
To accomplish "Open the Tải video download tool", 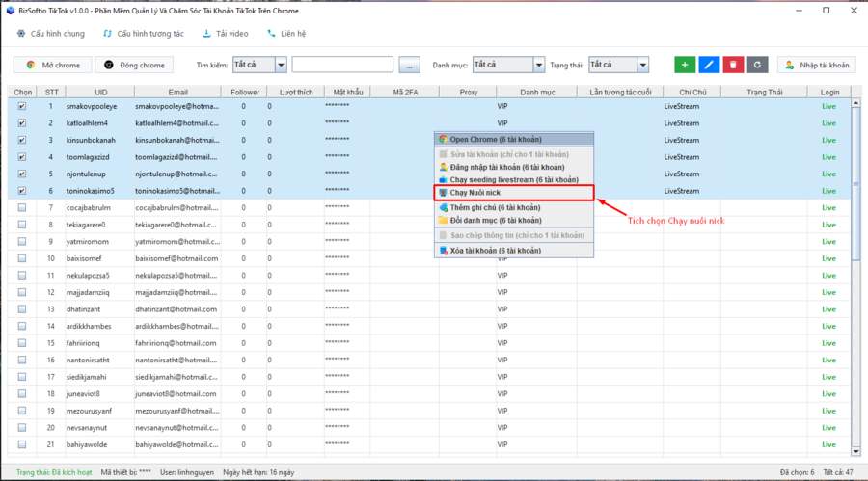I will (x=225, y=34).
